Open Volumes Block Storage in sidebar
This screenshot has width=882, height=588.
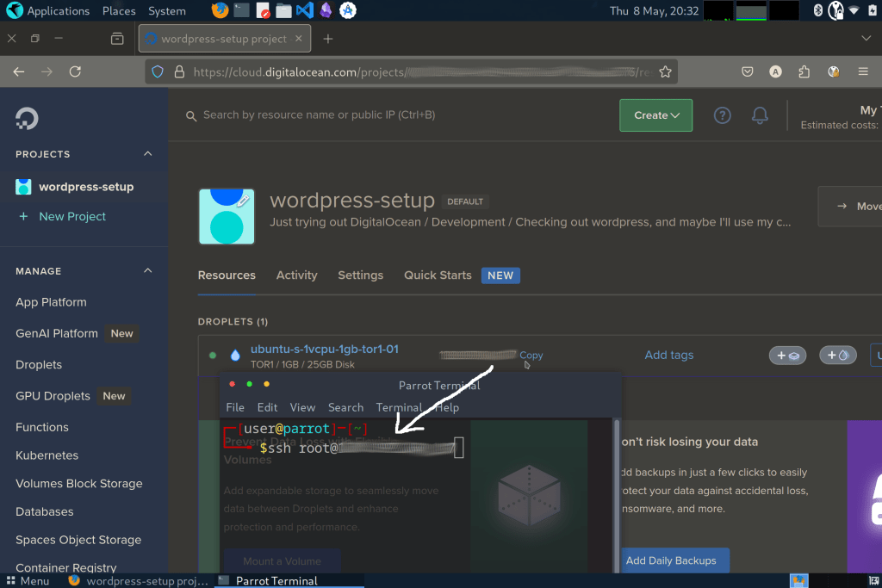click(x=78, y=483)
